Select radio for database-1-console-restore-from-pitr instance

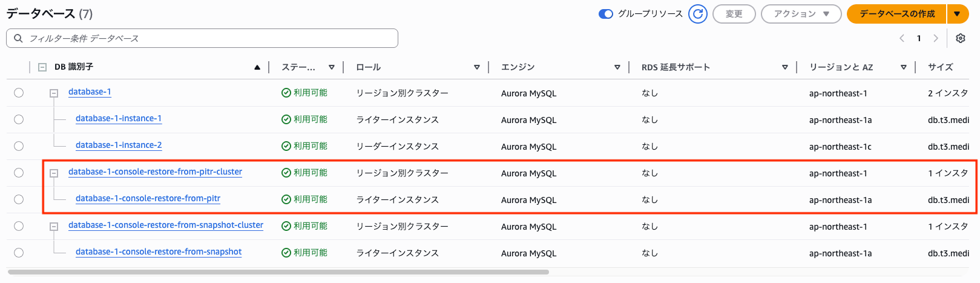pyautogui.click(x=19, y=199)
